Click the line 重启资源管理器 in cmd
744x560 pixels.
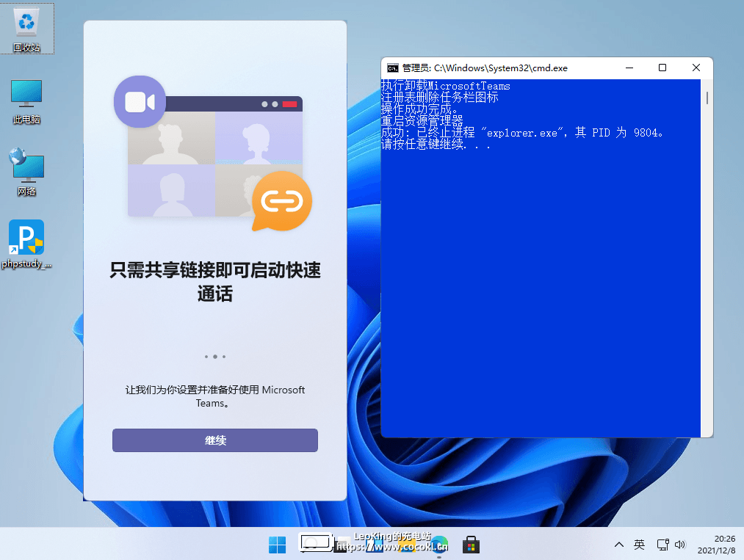[x=422, y=120]
